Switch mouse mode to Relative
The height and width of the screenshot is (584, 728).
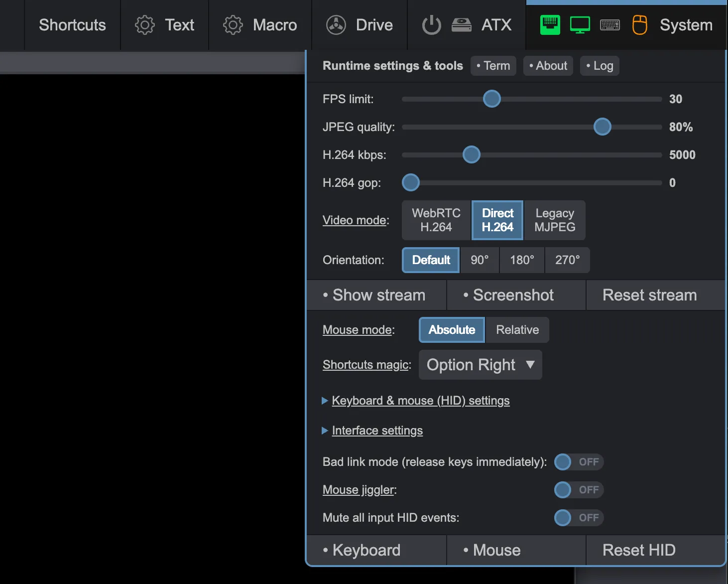tap(517, 330)
